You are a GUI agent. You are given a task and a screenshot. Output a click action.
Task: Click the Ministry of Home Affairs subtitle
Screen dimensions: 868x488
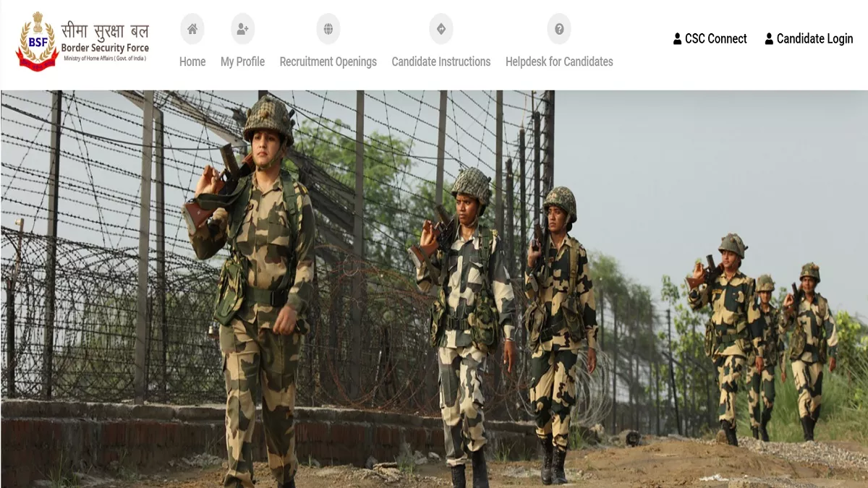click(x=104, y=58)
